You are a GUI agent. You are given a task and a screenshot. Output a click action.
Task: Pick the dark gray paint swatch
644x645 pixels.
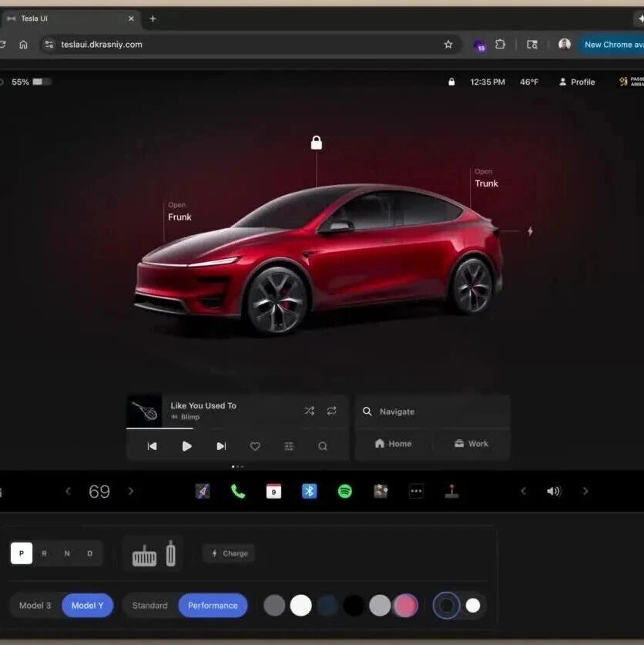[x=274, y=606]
